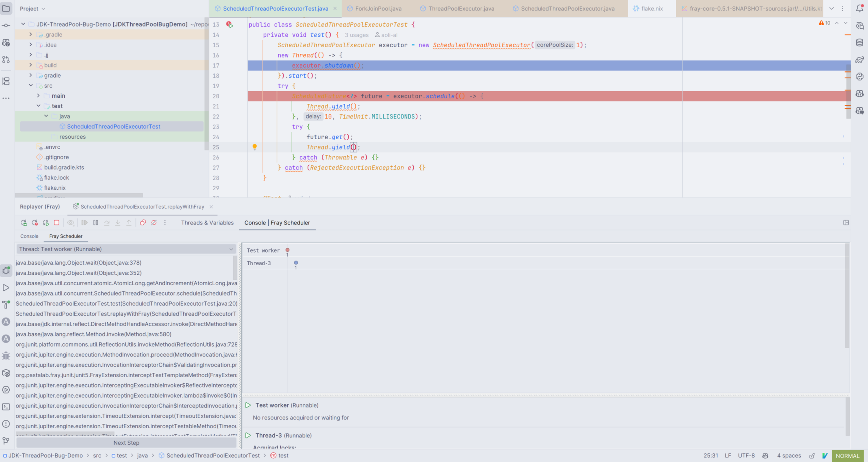The width and height of the screenshot is (868, 462).
Task: Collapse the test folder
Action: coord(38,106)
